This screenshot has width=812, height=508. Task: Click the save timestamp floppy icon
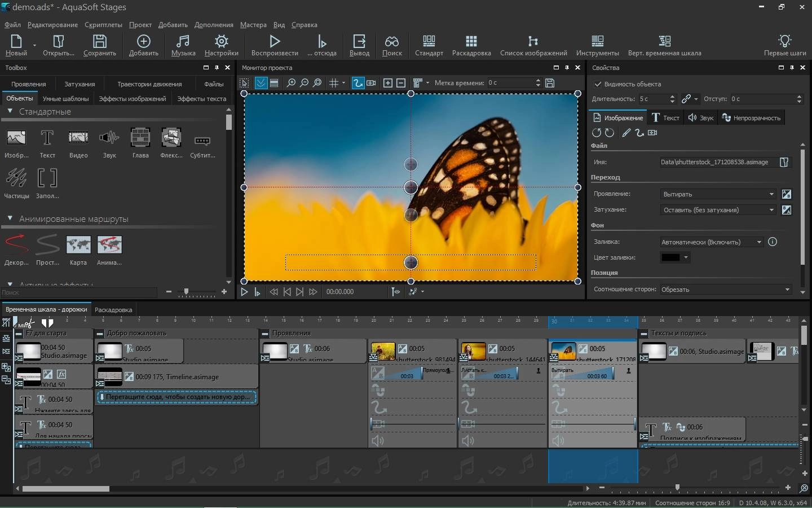[550, 83]
